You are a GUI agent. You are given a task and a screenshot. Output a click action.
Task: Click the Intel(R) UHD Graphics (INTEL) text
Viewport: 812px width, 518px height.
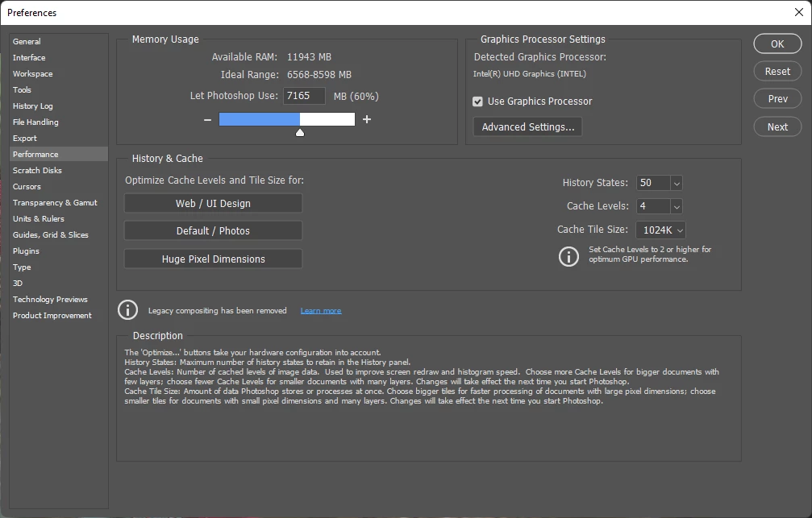[529, 73]
